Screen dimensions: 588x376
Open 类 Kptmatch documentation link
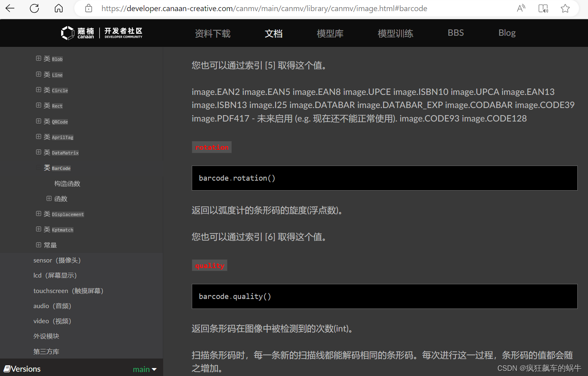(x=58, y=229)
